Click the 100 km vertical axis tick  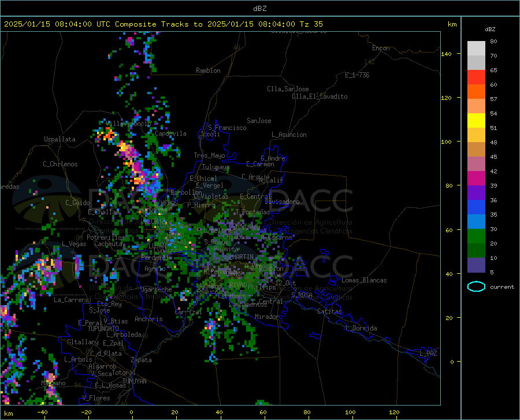pyautogui.click(x=446, y=142)
